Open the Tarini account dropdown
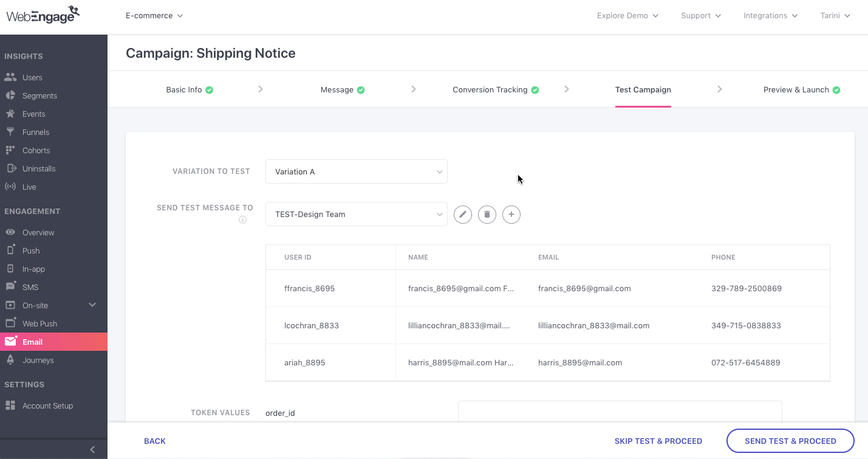 (835, 15)
